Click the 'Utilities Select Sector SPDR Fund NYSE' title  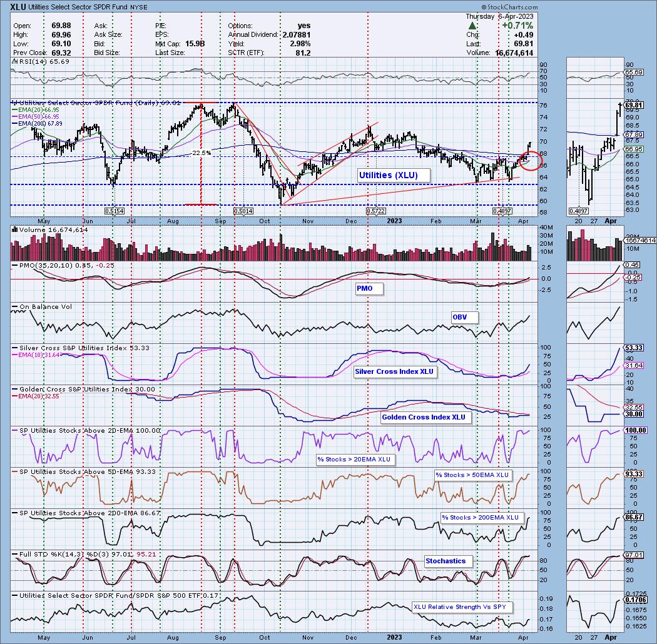click(88, 7)
